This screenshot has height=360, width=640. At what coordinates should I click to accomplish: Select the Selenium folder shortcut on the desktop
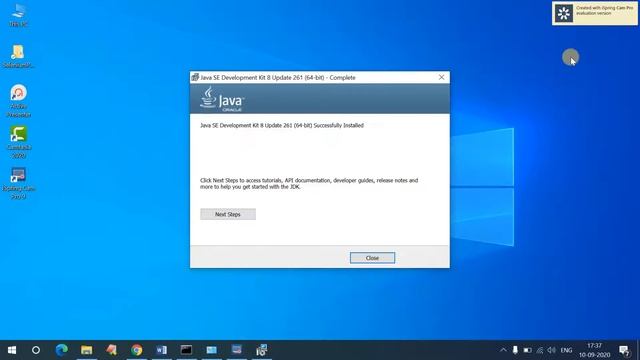[18, 56]
